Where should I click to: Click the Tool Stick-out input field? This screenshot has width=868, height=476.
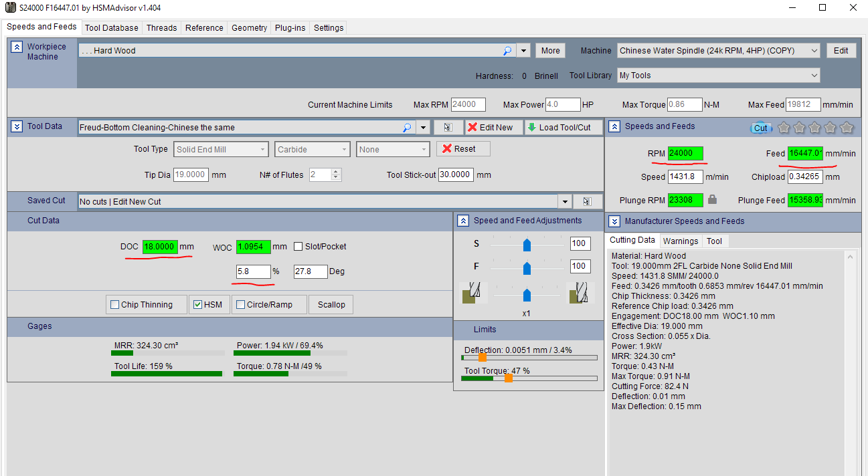[456, 175]
